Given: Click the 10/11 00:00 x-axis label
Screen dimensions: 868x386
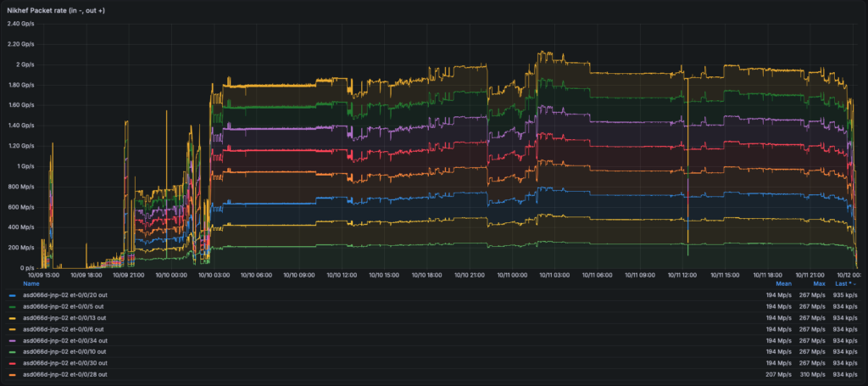Looking at the screenshot, I should 512,274.
